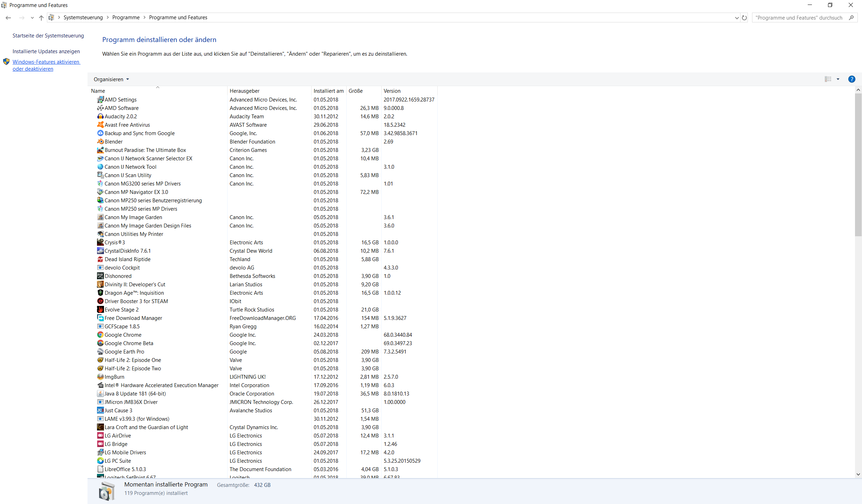Image resolution: width=862 pixels, height=504 pixels.
Task: Click the search magnifier icon
Action: pyautogui.click(x=851, y=17)
